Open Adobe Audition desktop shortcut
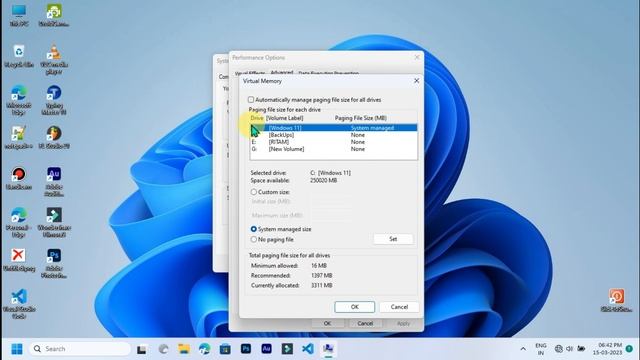The image size is (640, 360). [54, 182]
